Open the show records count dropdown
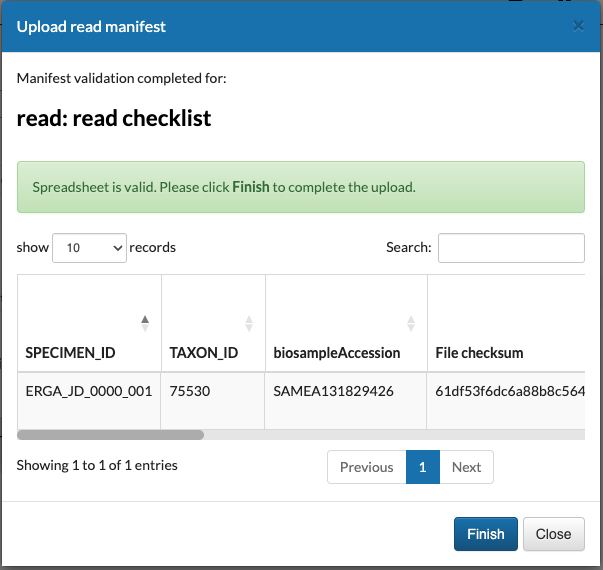Screen dimensions: 603x570 point(89,248)
